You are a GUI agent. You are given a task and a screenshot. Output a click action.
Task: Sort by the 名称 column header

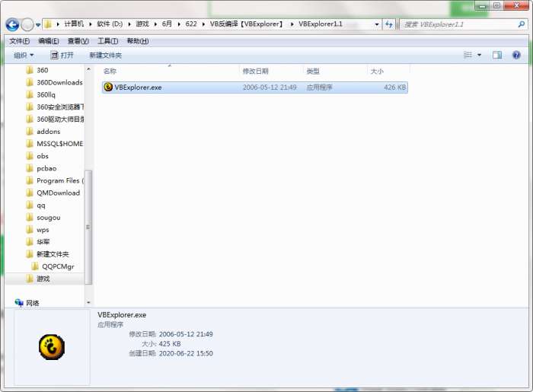pos(110,71)
